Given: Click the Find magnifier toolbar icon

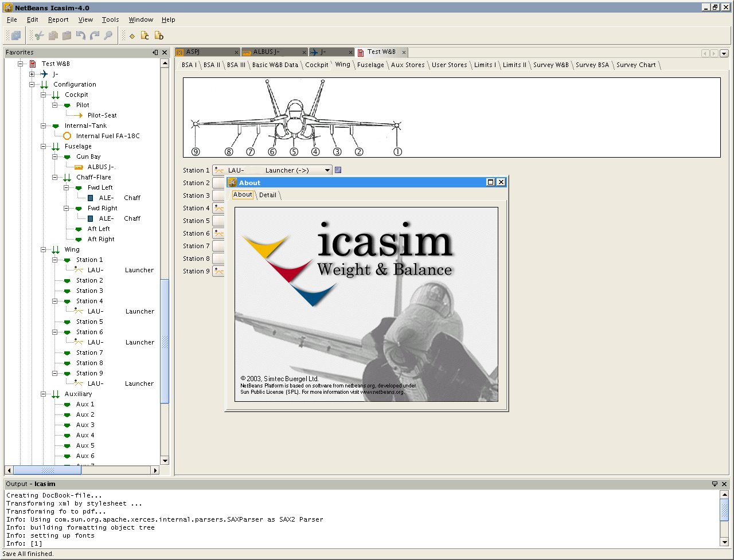Looking at the screenshot, I should click(x=108, y=36).
